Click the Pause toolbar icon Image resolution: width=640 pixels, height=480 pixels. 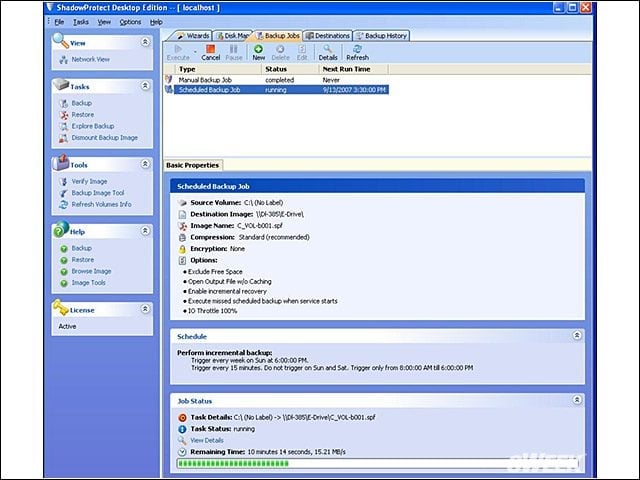[x=234, y=53]
